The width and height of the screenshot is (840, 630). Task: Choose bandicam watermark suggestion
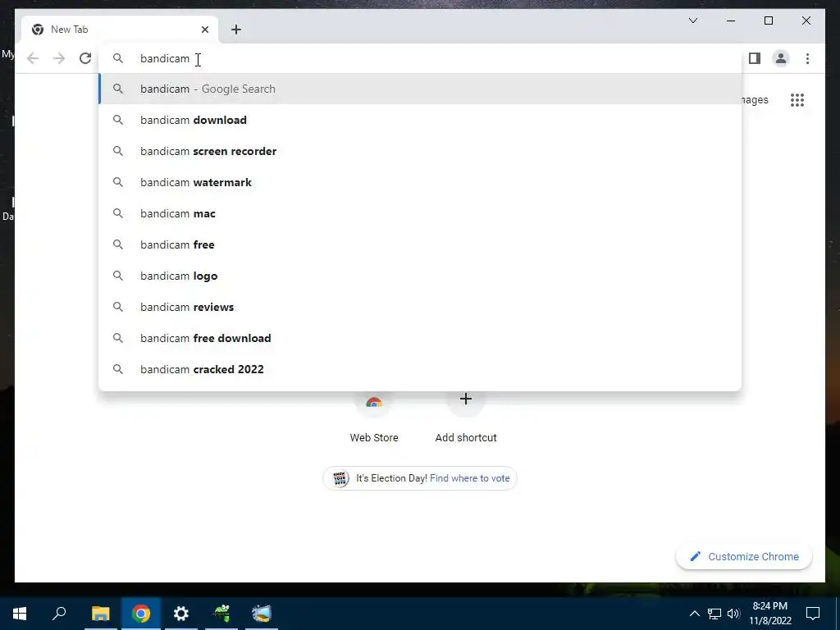(420, 182)
